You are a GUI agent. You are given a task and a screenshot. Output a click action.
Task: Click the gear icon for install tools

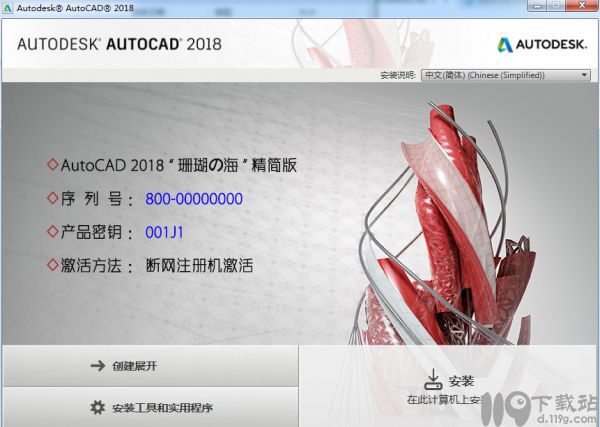pyautogui.click(x=98, y=407)
